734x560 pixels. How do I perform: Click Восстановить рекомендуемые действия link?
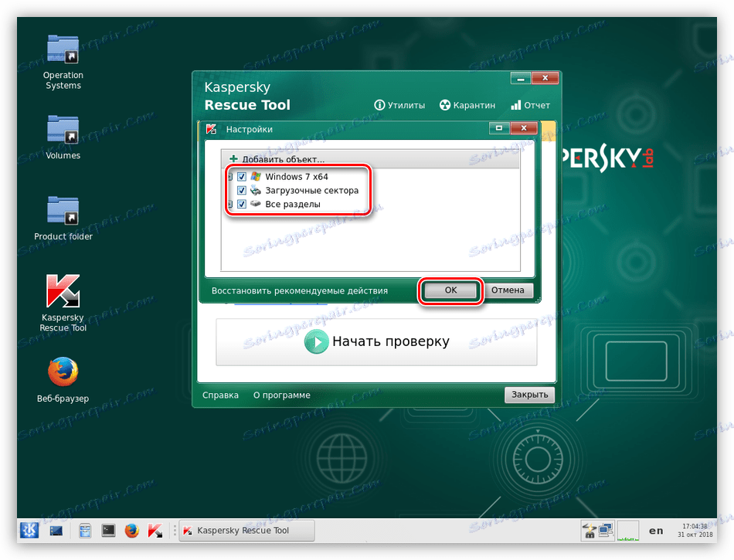pos(300,290)
